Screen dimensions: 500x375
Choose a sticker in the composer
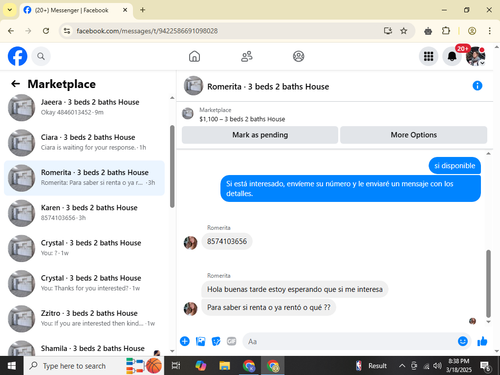click(x=216, y=341)
